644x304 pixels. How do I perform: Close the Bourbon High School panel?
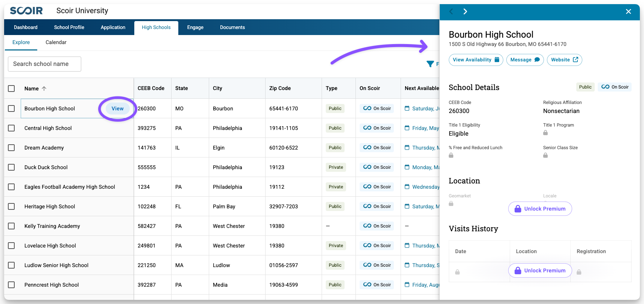click(628, 11)
